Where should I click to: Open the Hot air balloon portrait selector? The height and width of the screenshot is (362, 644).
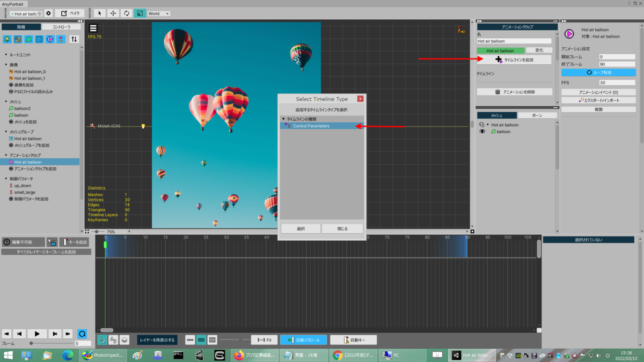26,13
